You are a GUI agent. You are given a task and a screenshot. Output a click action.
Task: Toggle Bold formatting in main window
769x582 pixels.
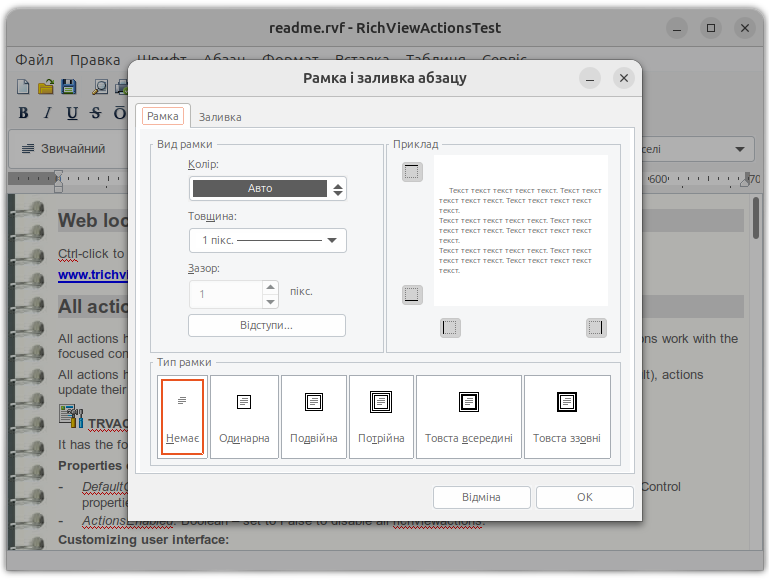click(23, 113)
